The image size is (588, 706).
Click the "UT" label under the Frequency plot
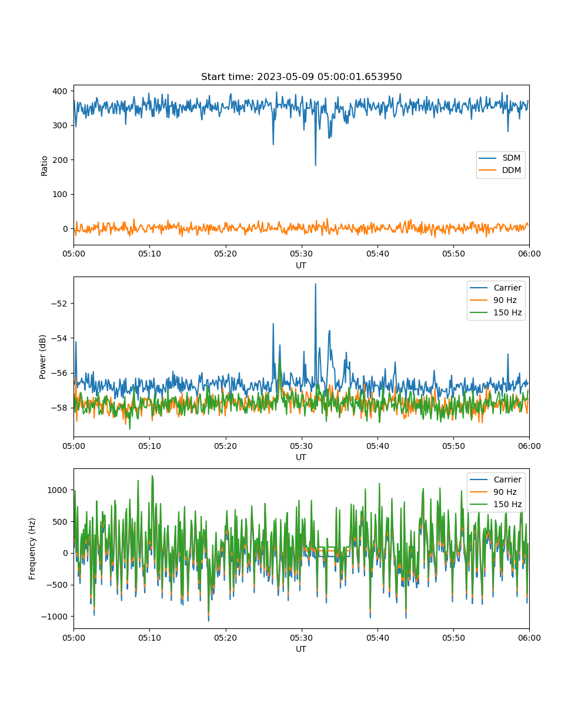(301, 649)
